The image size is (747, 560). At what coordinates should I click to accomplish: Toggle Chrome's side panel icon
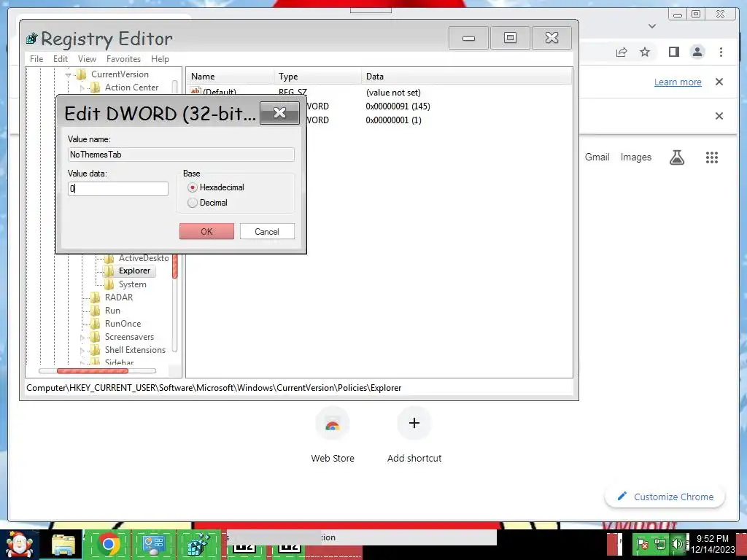(x=673, y=52)
